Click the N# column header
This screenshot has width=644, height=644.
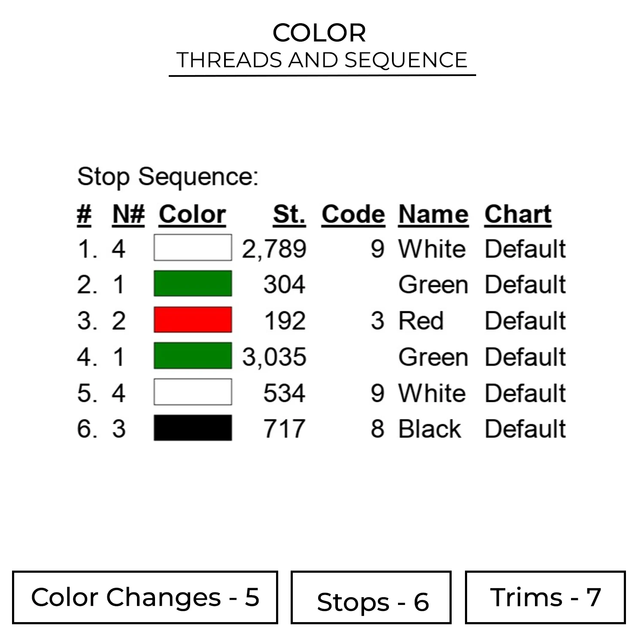click(128, 214)
